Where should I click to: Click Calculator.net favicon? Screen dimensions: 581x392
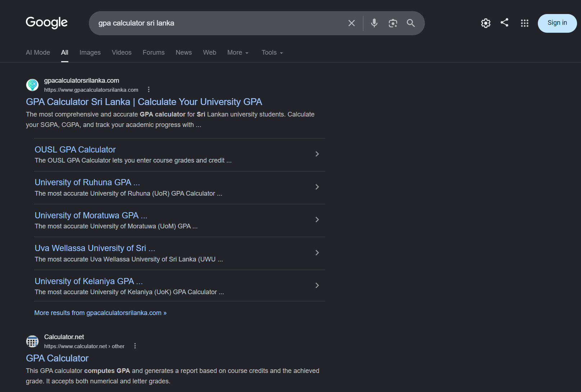(32, 341)
